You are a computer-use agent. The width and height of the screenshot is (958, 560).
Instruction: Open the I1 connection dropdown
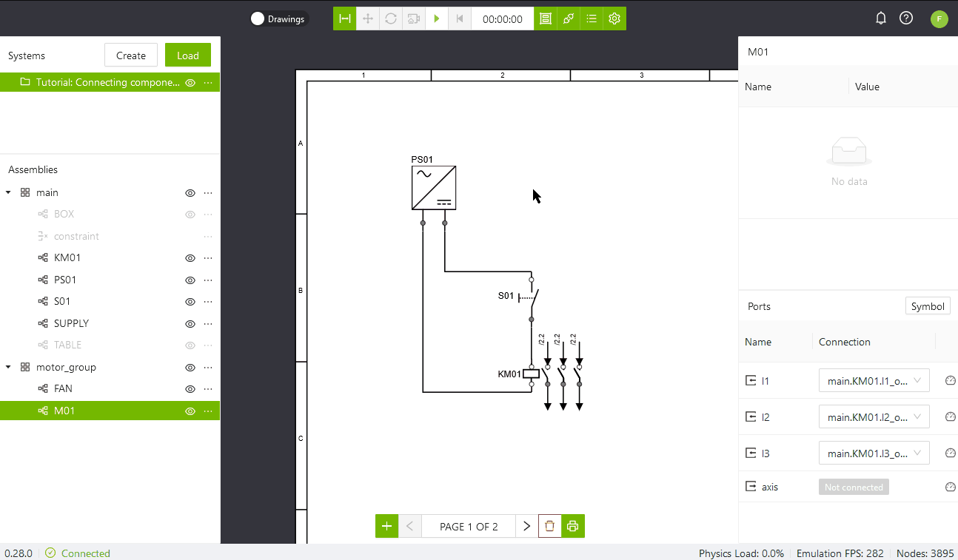(874, 381)
